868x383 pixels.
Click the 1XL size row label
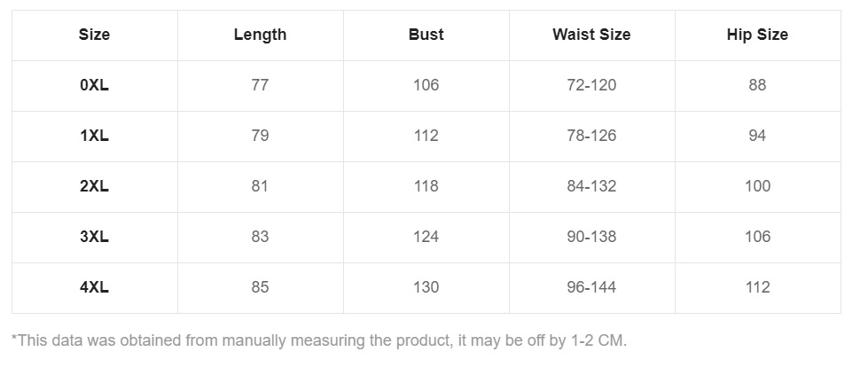[x=94, y=136]
